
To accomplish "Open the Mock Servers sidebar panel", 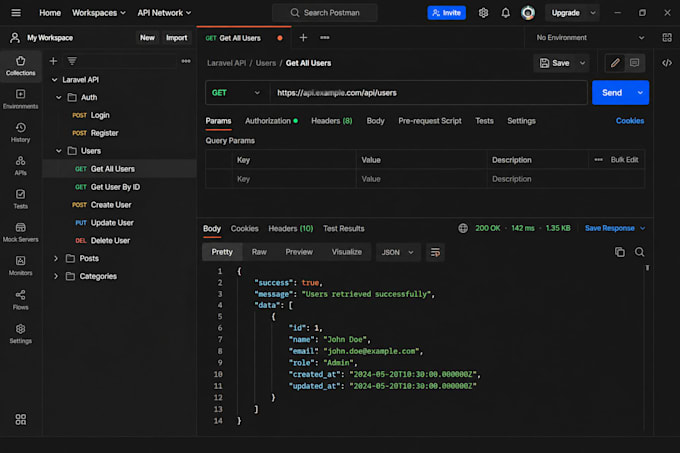I will pyautogui.click(x=20, y=232).
